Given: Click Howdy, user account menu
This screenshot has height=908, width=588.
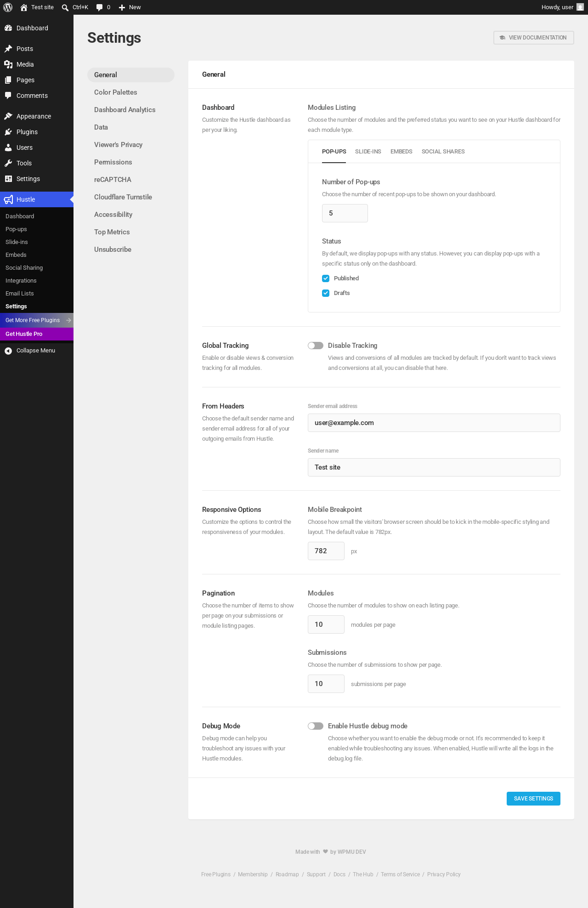Looking at the screenshot, I should pos(562,7).
